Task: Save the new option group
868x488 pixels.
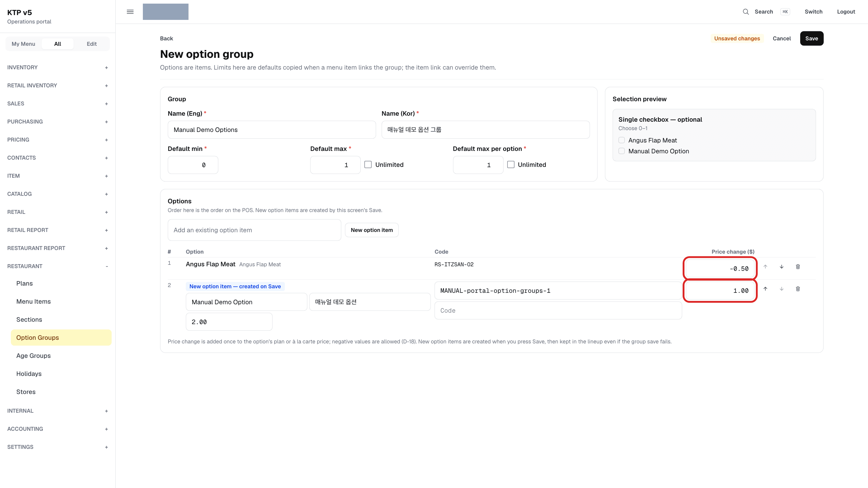Action: point(811,38)
